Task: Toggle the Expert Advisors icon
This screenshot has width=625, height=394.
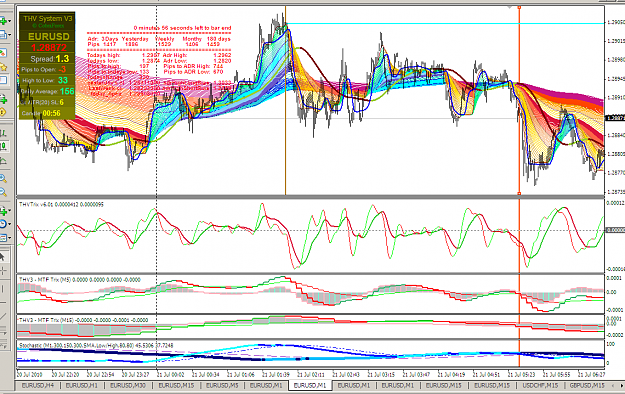Action: pos(3,112)
